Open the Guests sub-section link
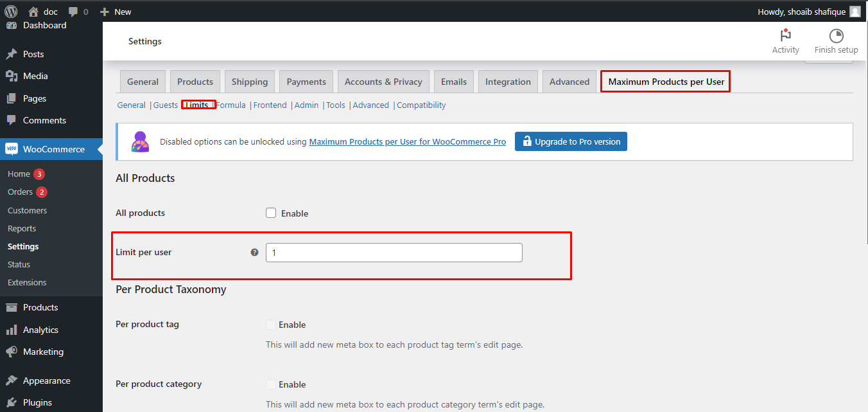 pyautogui.click(x=166, y=105)
